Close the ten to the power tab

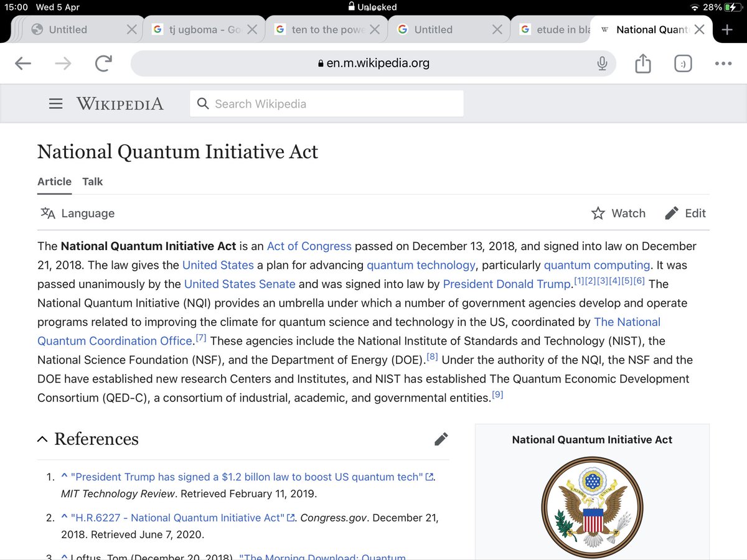pos(375,29)
